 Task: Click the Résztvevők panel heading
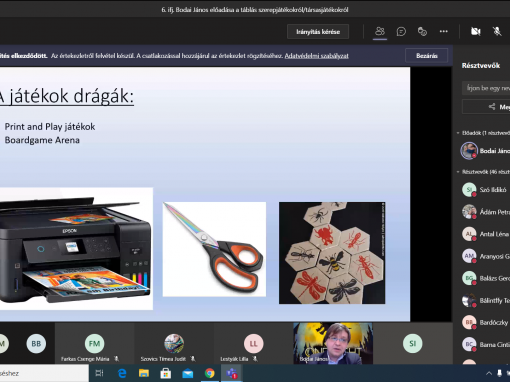click(481, 66)
